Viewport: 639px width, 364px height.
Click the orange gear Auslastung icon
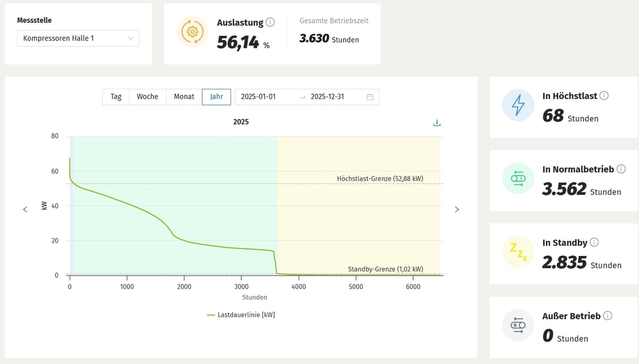click(192, 32)
